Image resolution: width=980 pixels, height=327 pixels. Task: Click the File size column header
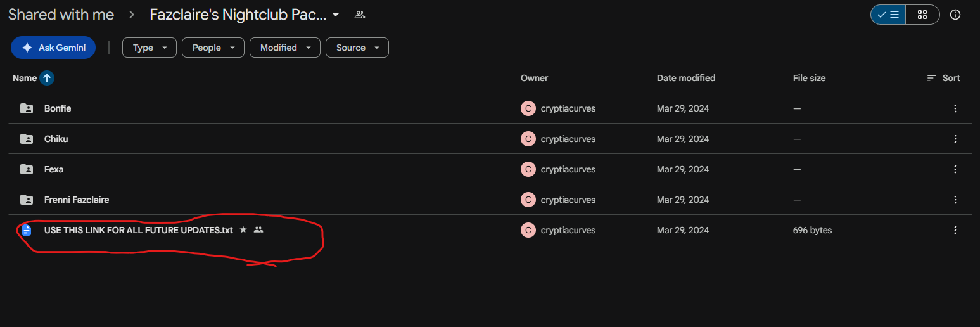point(809,78)
